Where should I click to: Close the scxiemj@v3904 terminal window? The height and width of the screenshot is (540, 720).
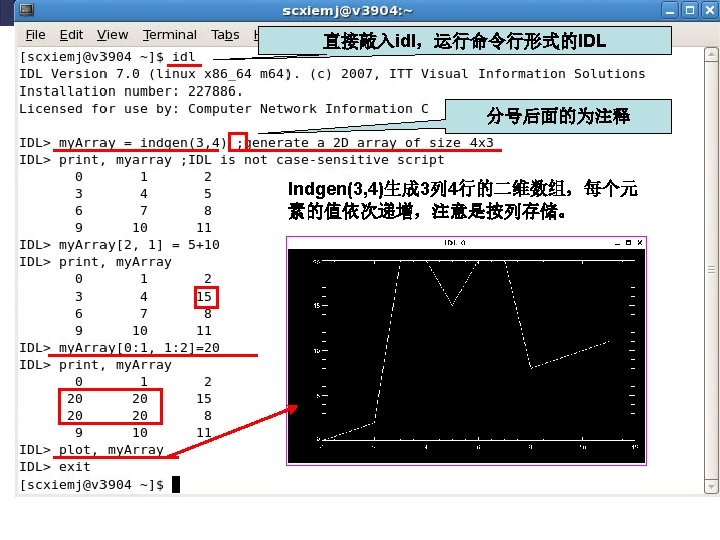[x=709, y=10]
